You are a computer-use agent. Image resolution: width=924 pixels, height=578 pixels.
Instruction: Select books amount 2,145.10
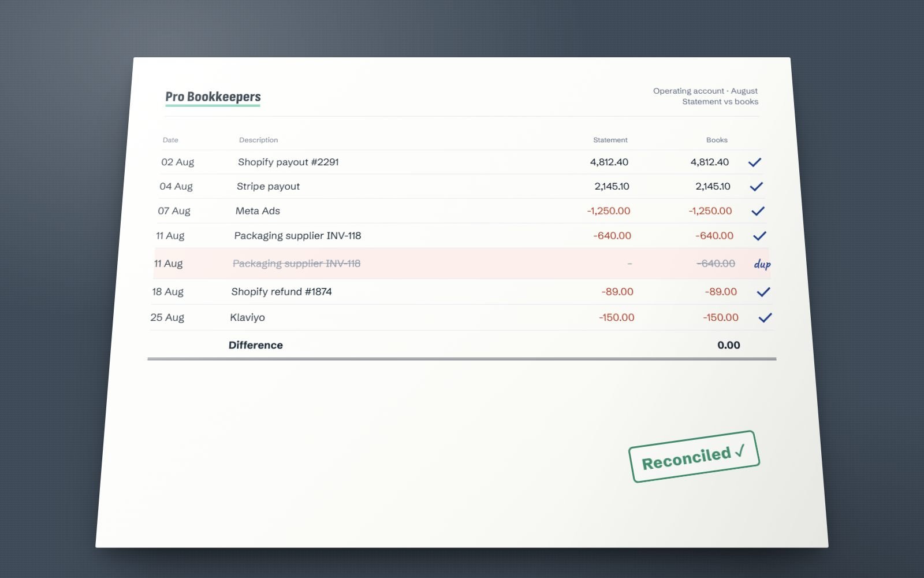[x=713, y=187]
